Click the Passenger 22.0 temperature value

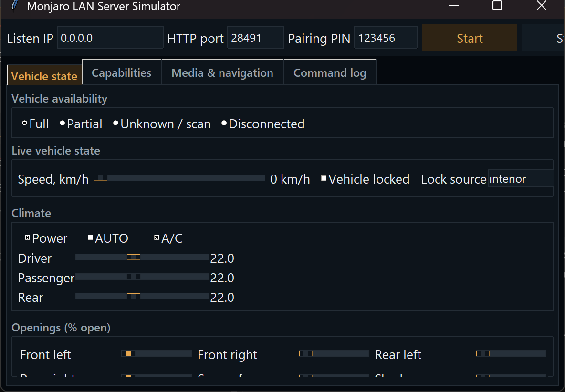coord(222,278)
